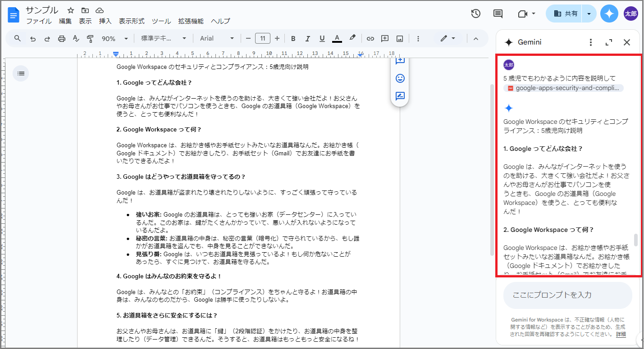Image resolution: width=644 pixels, height=349 pixels.
Task: Open the 編集 menu
Action: click(65, 21)
